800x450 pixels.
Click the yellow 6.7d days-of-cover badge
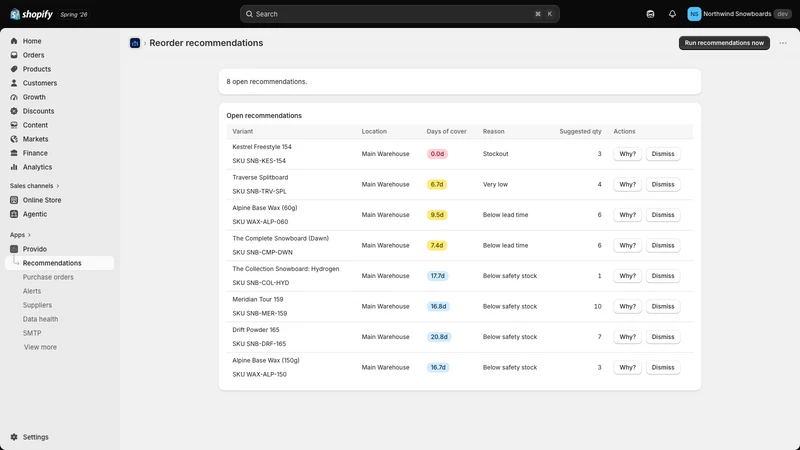(437, 184)
